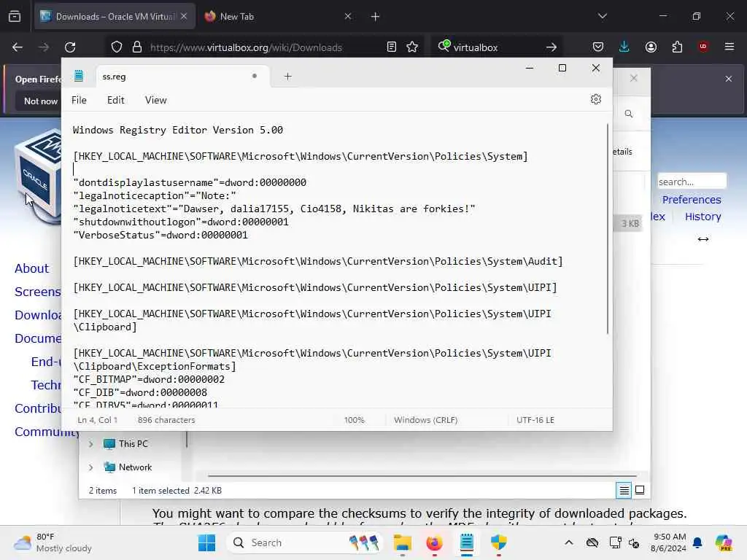Open the History link
Screen dimensions: 747x560
tap(703, 216)
